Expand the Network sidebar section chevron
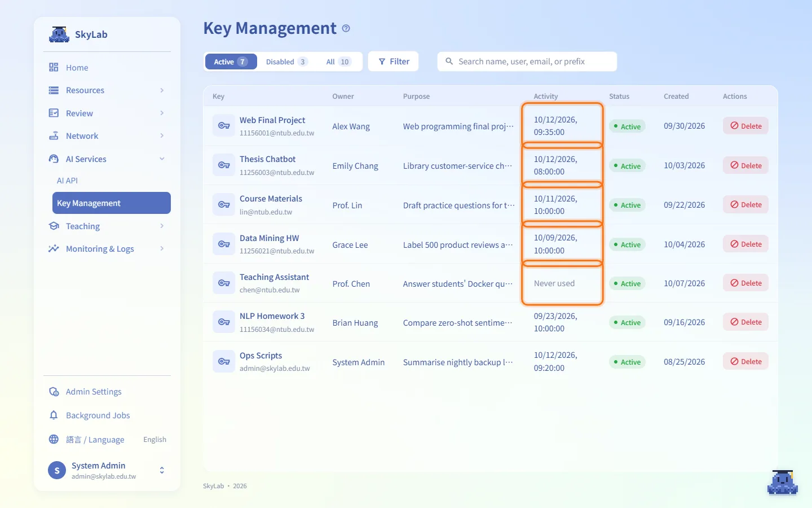Image resolution: width=812 pixels, height=508 pixels. coord(162,136)
